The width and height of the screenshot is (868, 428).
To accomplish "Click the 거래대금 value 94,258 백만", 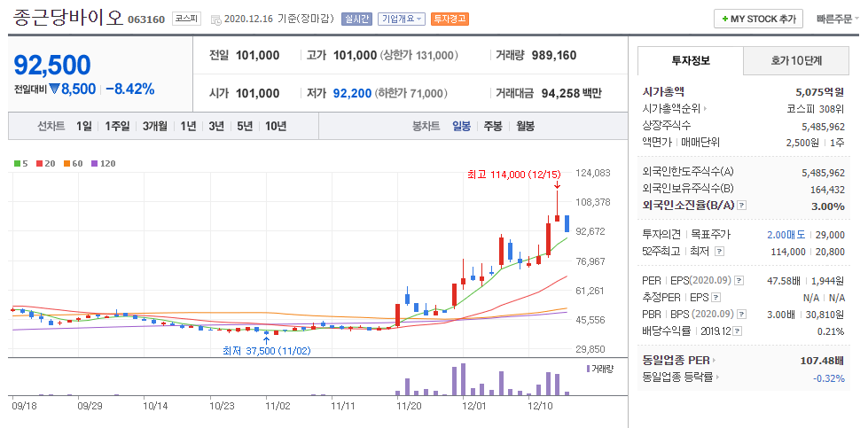I will coord(569,93).
